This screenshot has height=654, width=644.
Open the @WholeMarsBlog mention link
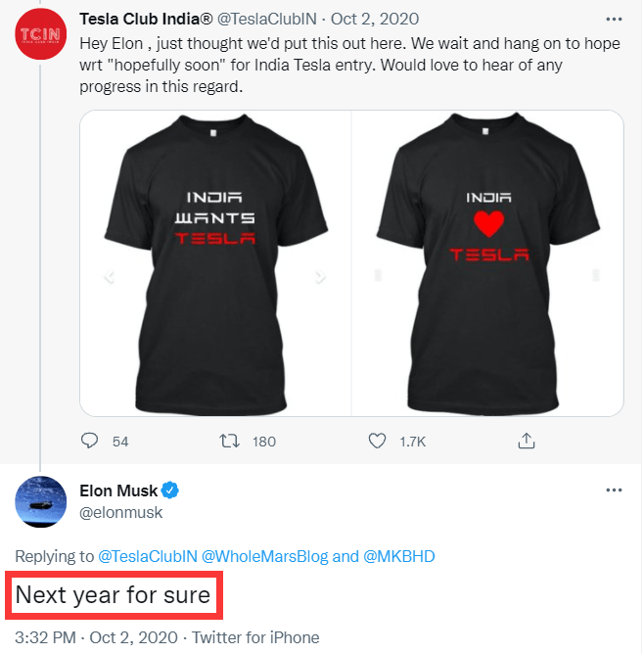tap(264, 556)
